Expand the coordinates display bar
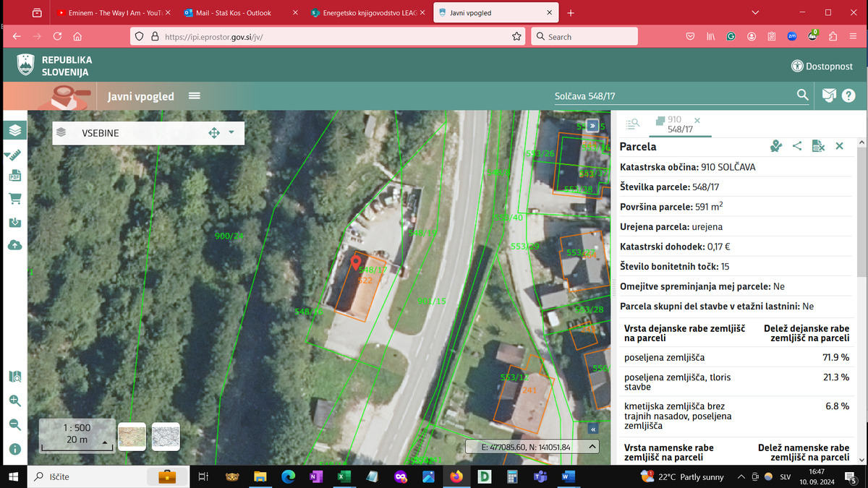868x488 pixels. (593, 447)
